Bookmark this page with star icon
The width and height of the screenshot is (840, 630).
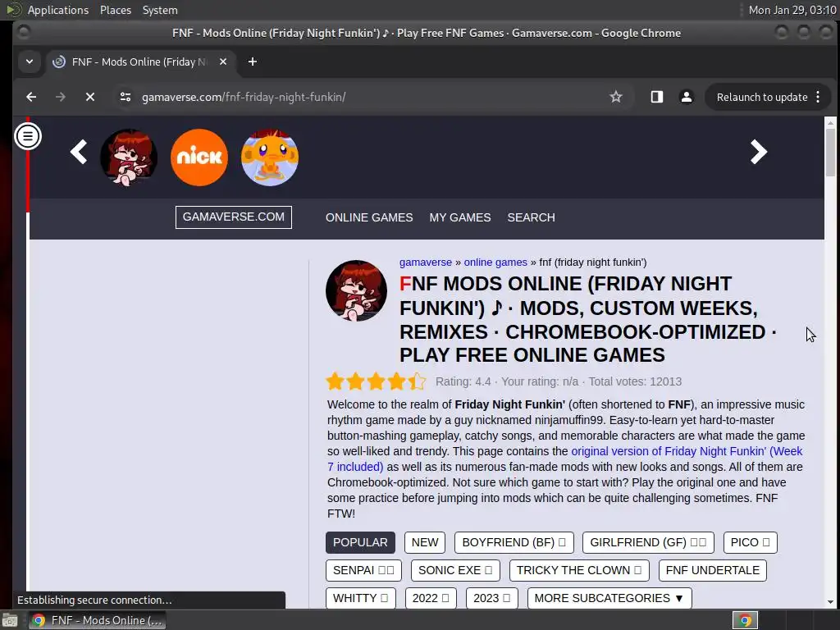coord(616,97)
